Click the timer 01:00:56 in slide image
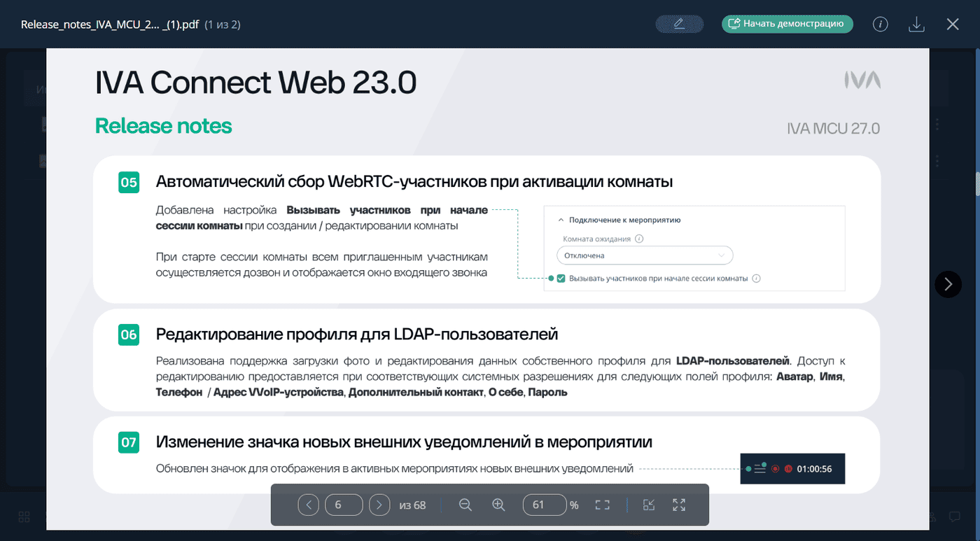Image resolution: width=980 pixels, height=541 pixels. click(814, 469)
